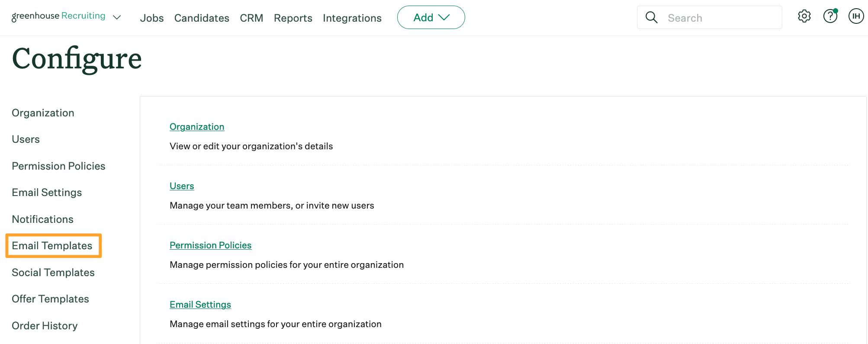Expand the Greenhouse Recruiting product switcher chevron
Viewport: 868px width, 344px height.
tap(117, 17)
